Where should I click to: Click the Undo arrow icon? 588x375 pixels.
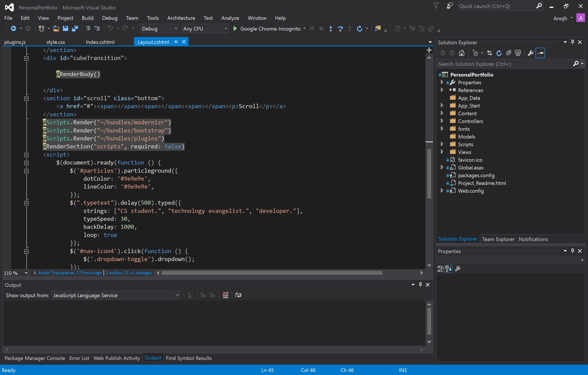[x=110, y=29]
